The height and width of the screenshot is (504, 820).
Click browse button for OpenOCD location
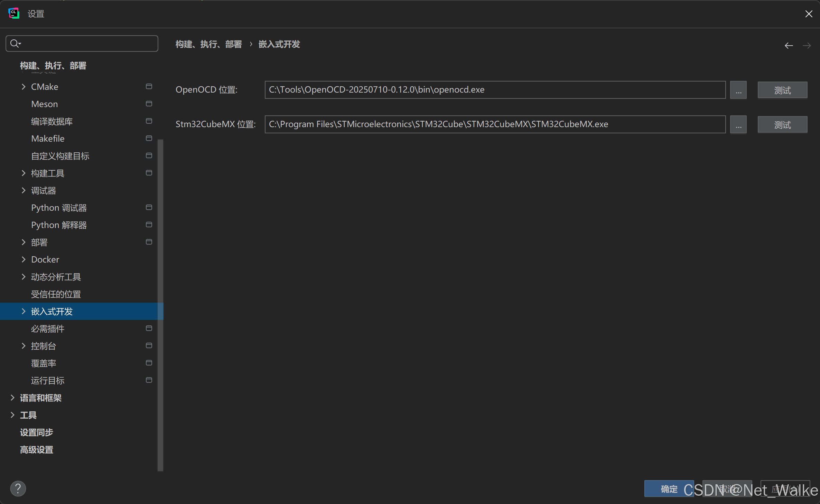pos(738,90)
